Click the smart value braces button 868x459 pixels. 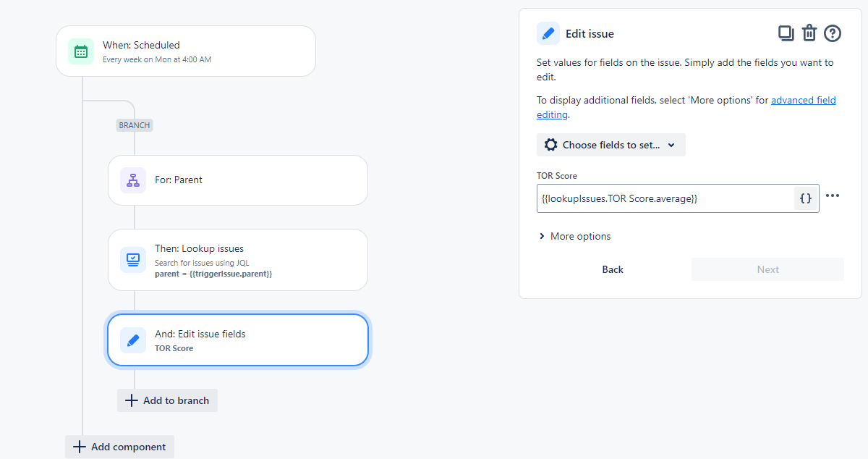pyautogui.click(x=806, y=198)
